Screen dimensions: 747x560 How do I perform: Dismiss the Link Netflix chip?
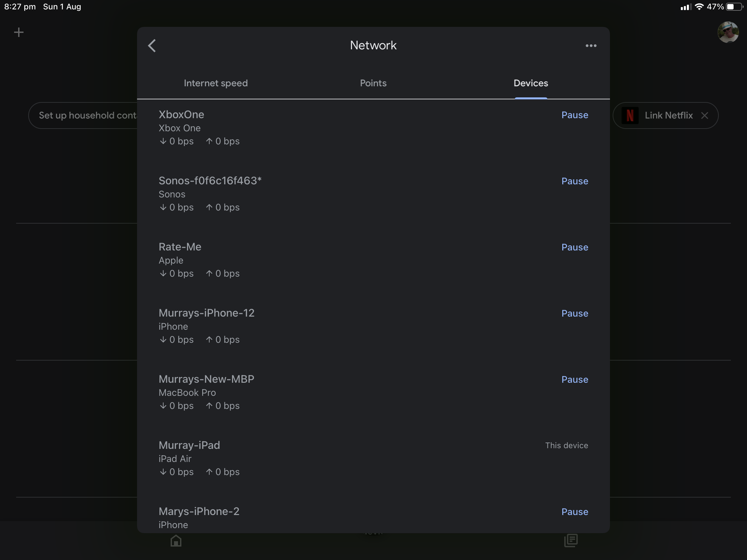tap(704, 115)
